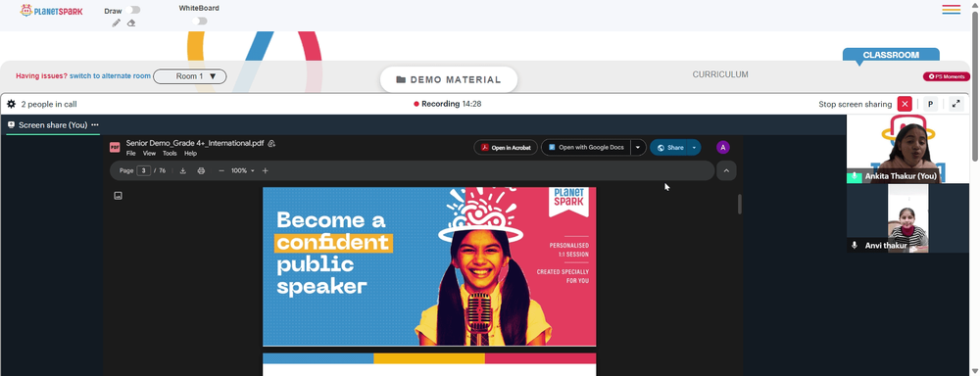This screenshot has width=980, height=376.
Task: Click the folder icon in Demo Material
Action: point(401,80)
